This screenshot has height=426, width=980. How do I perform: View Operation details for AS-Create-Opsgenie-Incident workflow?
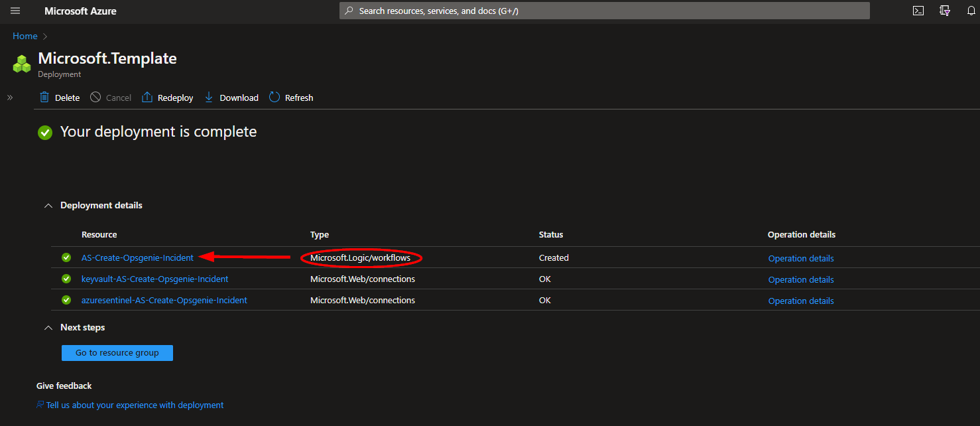(x=801, y=259)
